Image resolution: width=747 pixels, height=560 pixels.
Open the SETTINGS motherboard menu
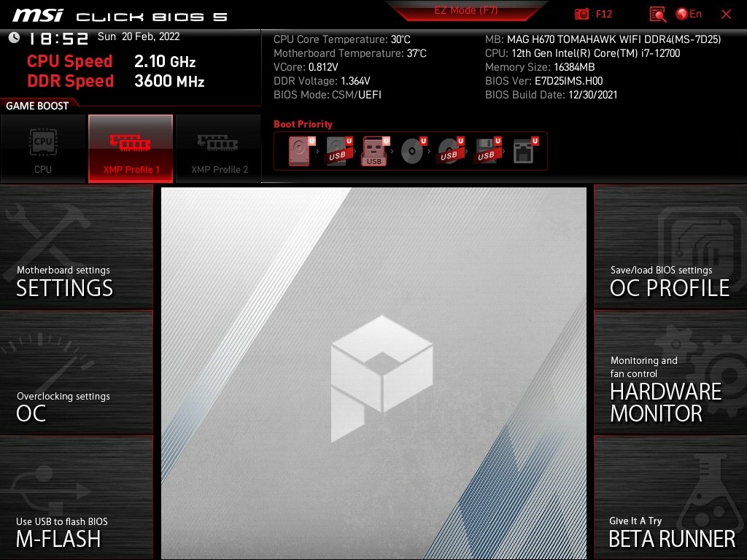coord(76,246)
